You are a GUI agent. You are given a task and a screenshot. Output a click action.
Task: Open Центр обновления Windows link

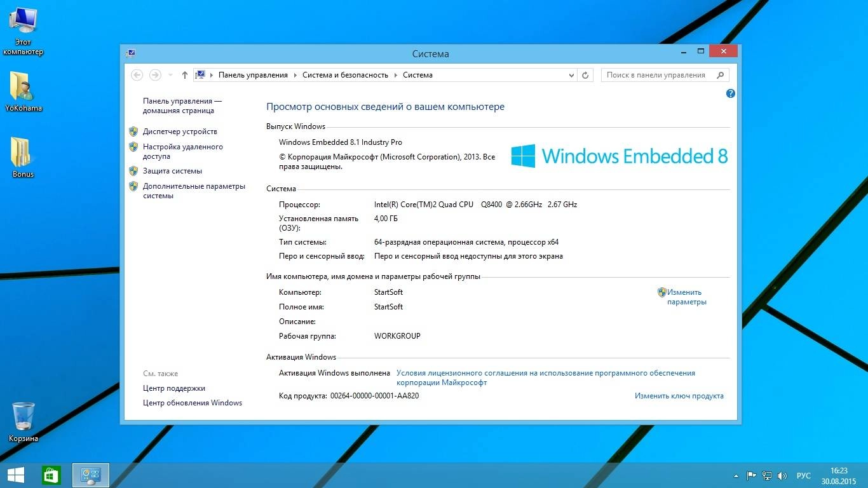coord(193,403)
